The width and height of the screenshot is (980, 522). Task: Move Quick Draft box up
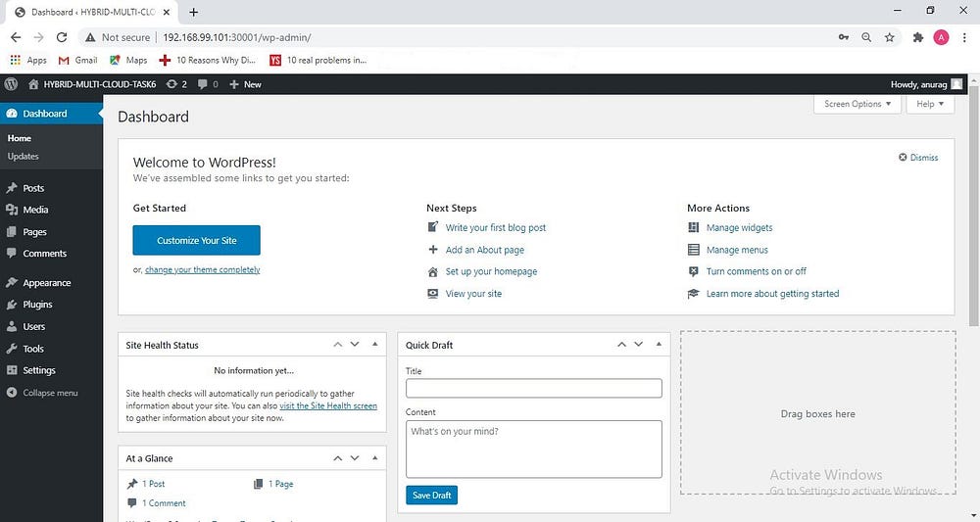click(621, 345)
